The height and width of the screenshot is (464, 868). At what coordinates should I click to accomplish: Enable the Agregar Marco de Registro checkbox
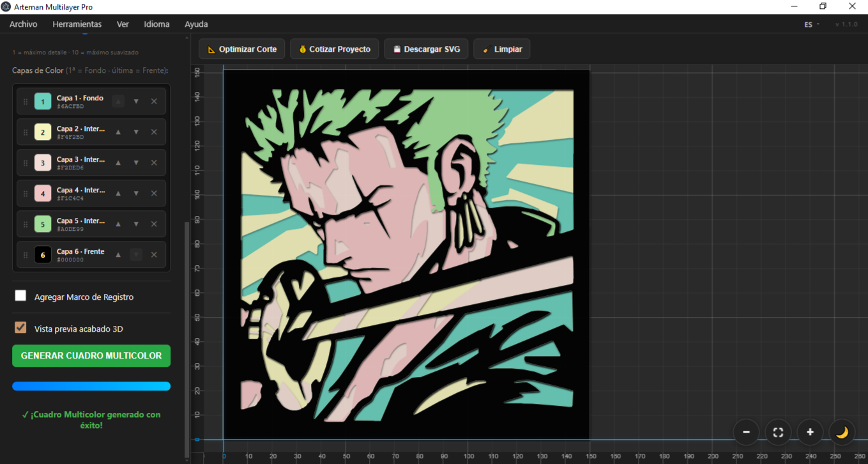tap(21, 296)
